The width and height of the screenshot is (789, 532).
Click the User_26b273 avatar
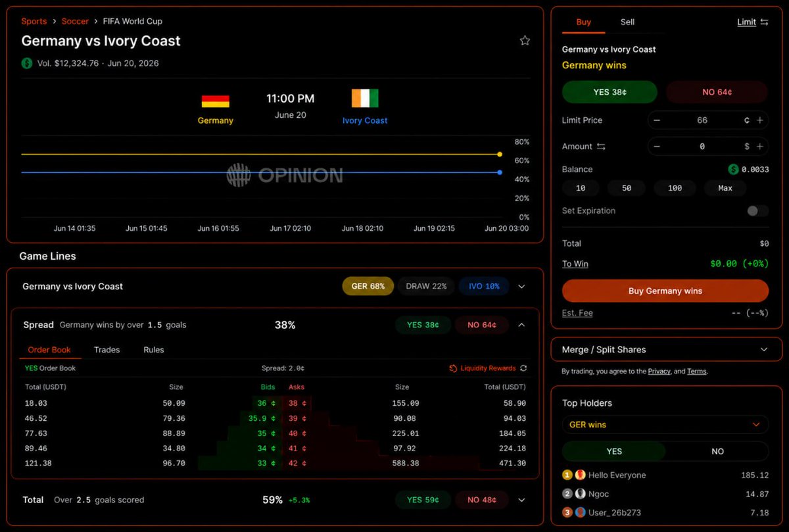coord(581,512)
